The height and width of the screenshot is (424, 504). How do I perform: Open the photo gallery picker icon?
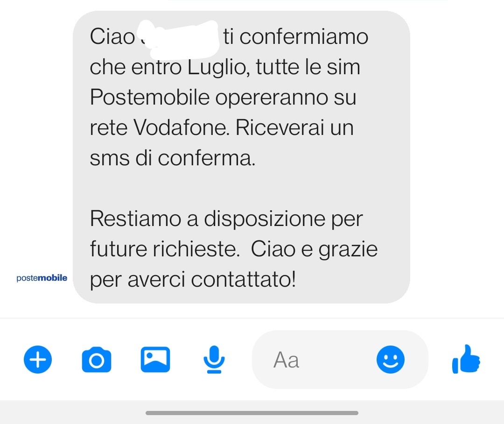click(x=155, y=360)
